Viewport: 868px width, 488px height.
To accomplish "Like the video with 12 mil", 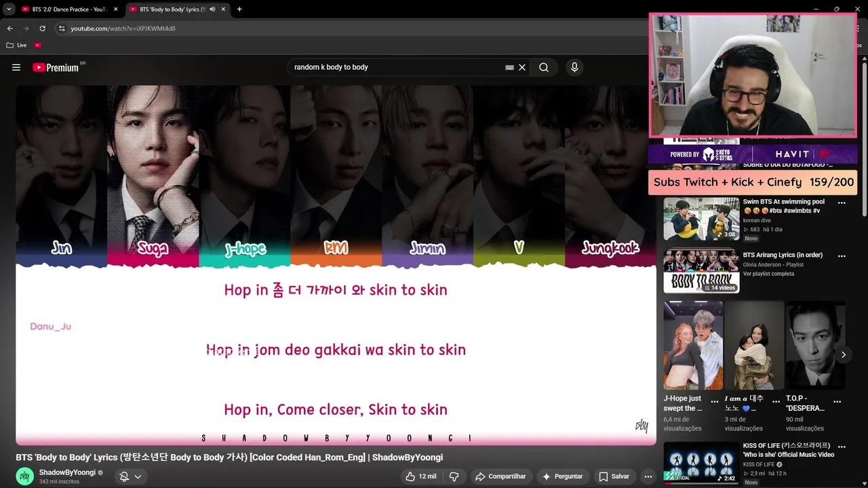I will point(421,476).
